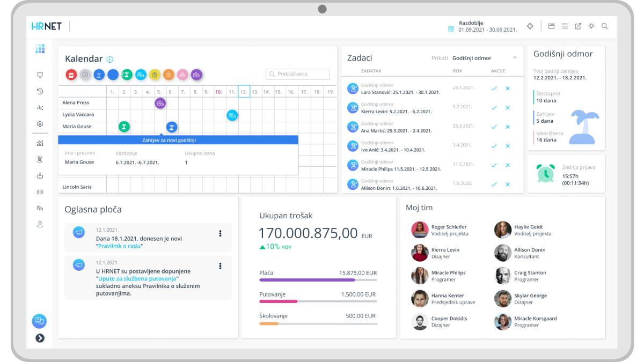Expand the sidebar with the arrow button
Screen dimensions: 644x362
click(40, 338)
